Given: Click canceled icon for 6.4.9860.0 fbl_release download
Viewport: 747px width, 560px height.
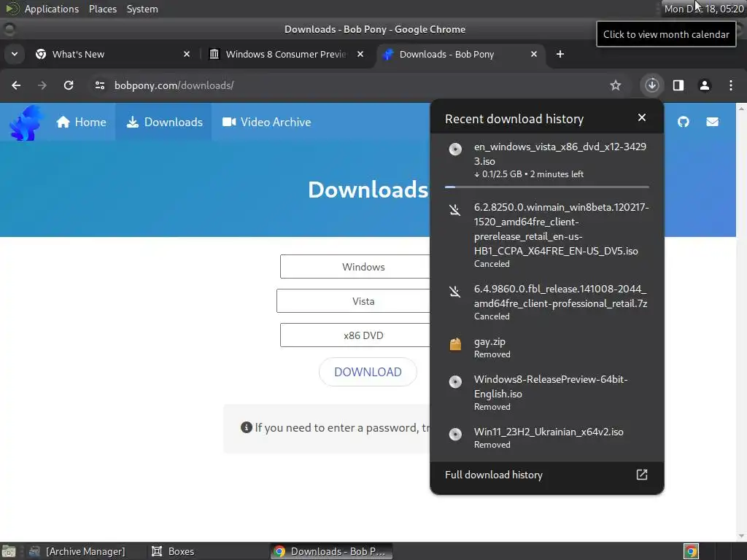Looking at the screenshot, I should click(455, 291).
